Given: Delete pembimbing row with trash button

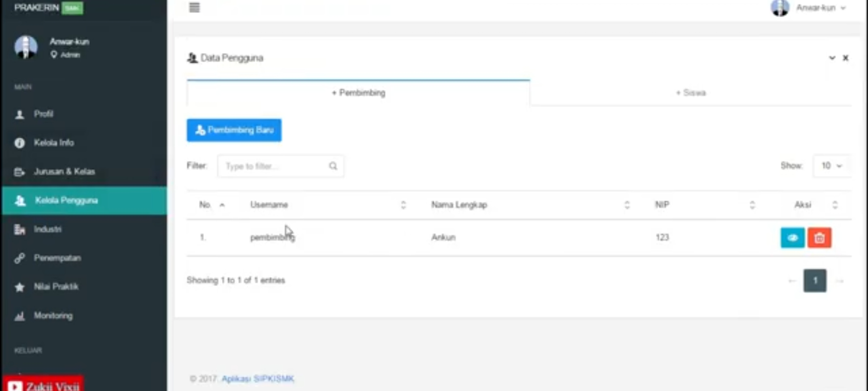Looking at the screenshot, I should (x=819, y=238).
